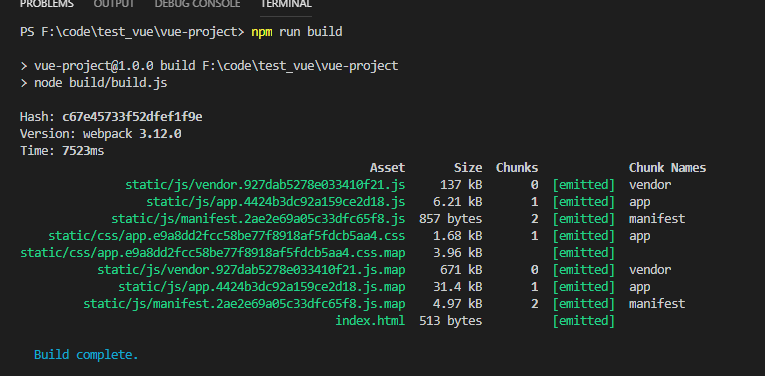This screenshot has height=376, width=765.
Task: Click the 'Time: 7523ms' line
Action: click(62, 151)
